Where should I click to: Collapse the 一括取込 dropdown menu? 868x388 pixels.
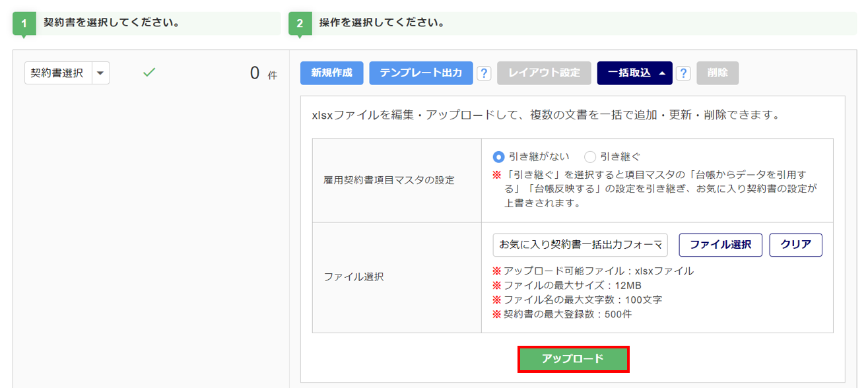point(634,73)
